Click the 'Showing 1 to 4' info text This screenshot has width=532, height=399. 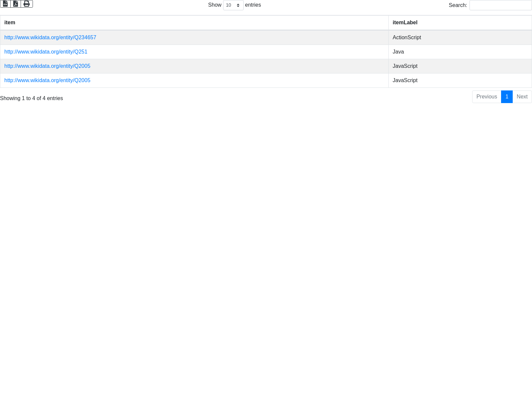(32, 98)
